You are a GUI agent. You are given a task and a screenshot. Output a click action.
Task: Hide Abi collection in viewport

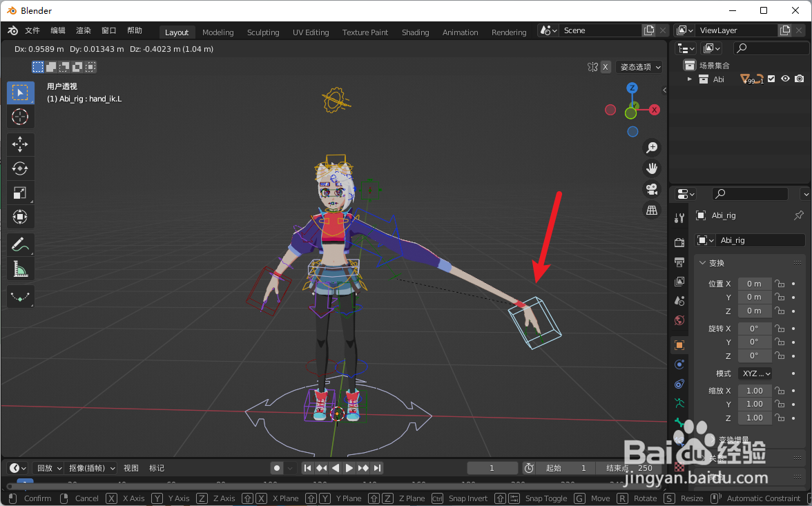(x=786, y=79)
